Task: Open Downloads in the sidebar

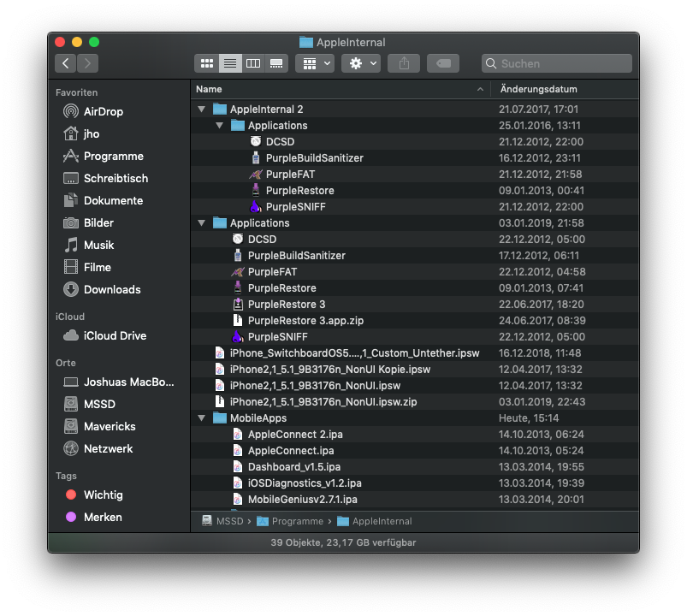Action: click(x=102, y=289)
